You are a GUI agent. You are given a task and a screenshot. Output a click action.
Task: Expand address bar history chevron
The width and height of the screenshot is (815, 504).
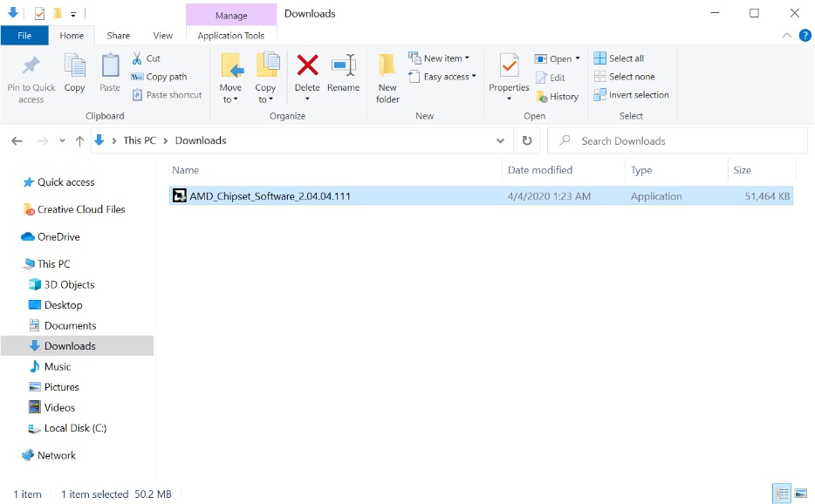500,140
